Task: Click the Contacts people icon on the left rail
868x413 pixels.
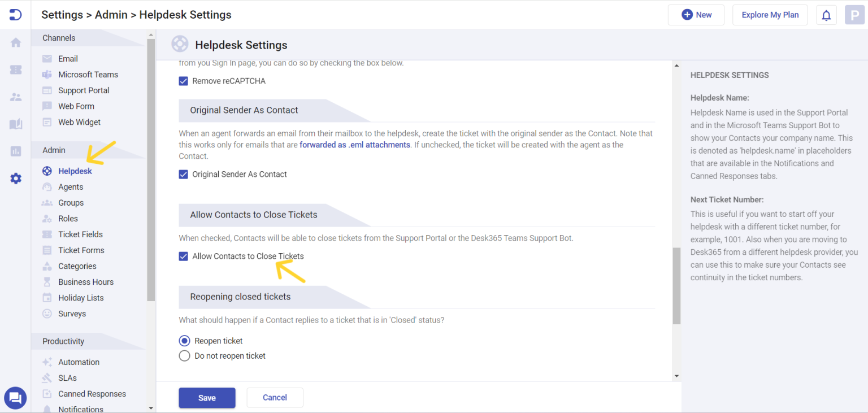Action: coord(15,97)
